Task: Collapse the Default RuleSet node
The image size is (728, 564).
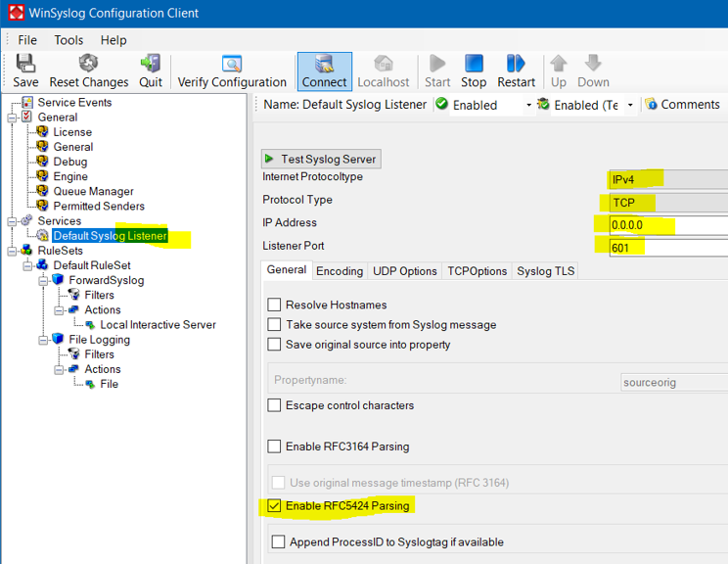Action: tap(27, 265)
